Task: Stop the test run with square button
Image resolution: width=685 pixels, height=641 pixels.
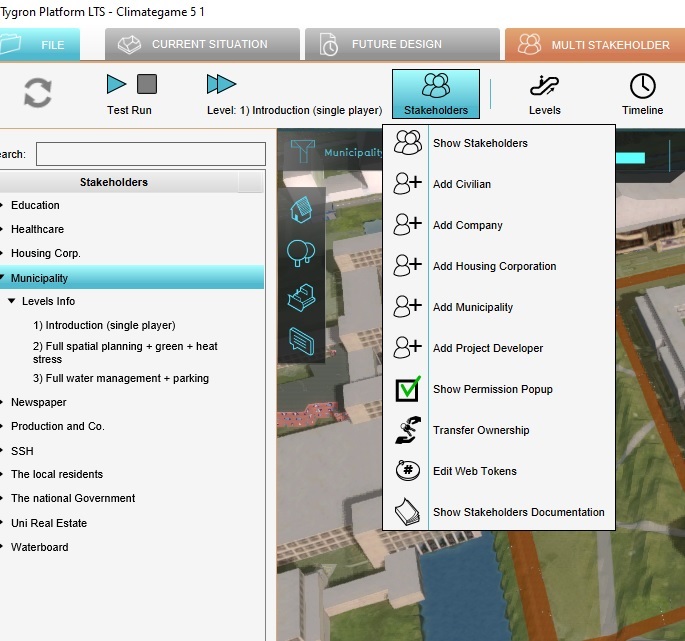Action: (146, 84)
